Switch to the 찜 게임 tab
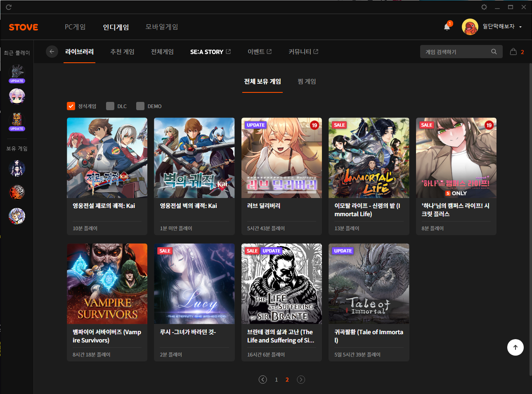 pos(307,82)
